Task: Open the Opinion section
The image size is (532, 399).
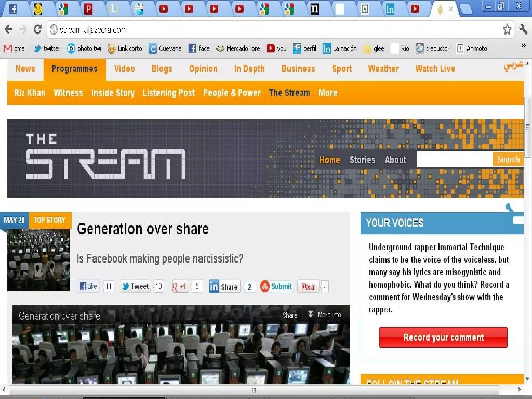Action: [203, 69]
